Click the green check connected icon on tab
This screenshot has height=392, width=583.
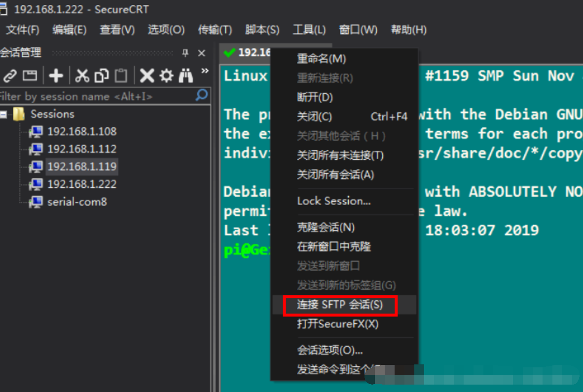pos(229,52)
